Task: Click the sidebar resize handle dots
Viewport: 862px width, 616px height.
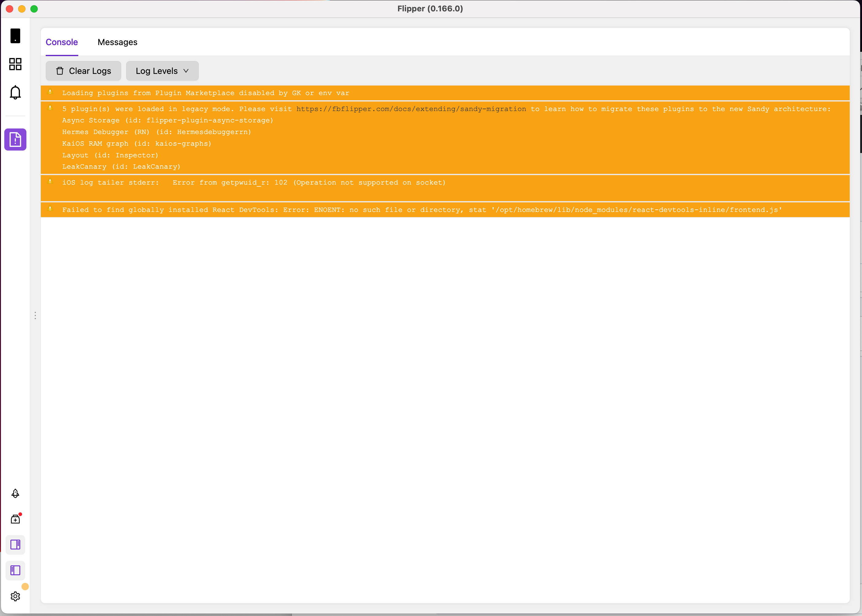Action: point(35,316)
